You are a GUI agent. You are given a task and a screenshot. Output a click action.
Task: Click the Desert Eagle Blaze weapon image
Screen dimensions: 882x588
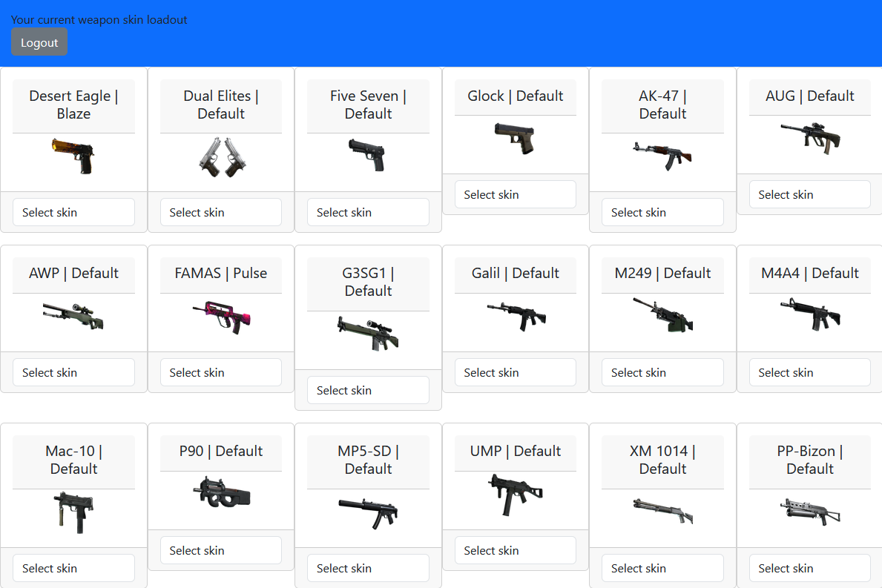pos(73,156)
